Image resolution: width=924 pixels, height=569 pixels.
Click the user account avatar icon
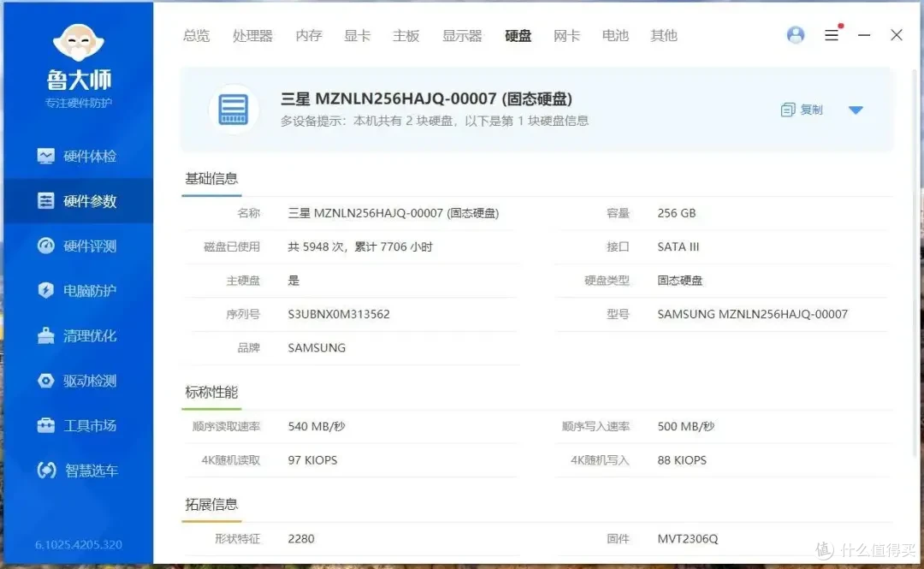point(796,35)
